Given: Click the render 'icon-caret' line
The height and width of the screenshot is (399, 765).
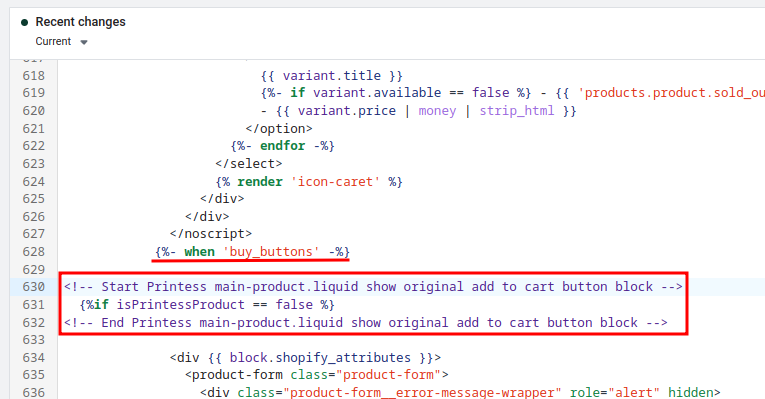Looking at the screenshot, I should tap(309, 181).
